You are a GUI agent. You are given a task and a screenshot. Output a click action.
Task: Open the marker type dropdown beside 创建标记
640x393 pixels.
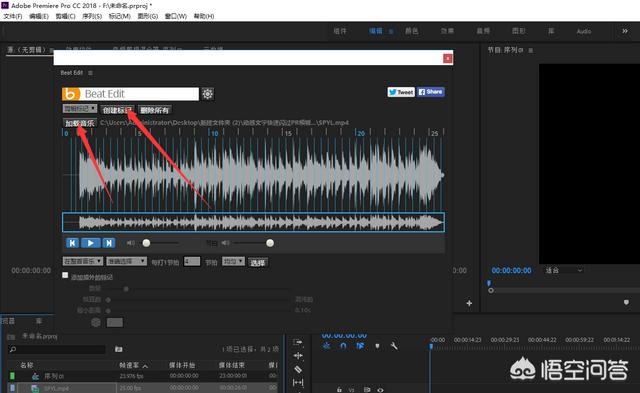[x=80, y=109]
